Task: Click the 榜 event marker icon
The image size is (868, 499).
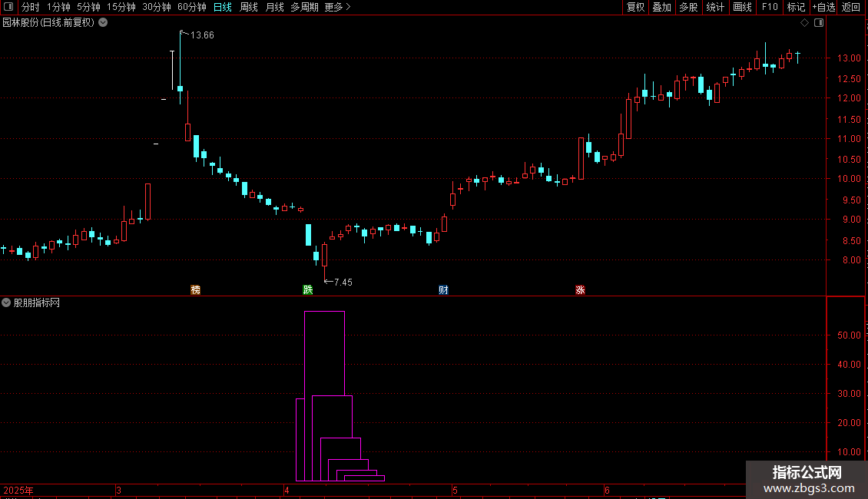Action: (x=195, y=290)
